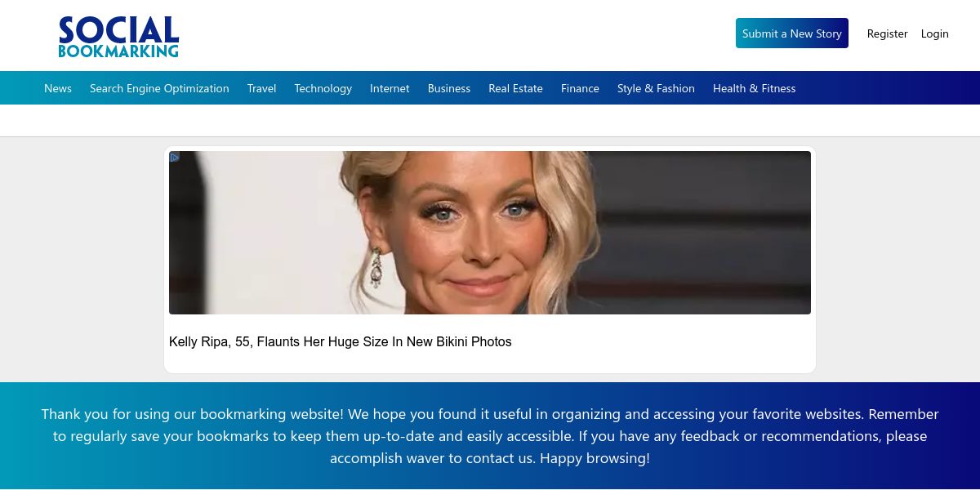Click Submit a New Story button
The width and height of the screenshot is (980, 490).
click(x=791, y=33)
